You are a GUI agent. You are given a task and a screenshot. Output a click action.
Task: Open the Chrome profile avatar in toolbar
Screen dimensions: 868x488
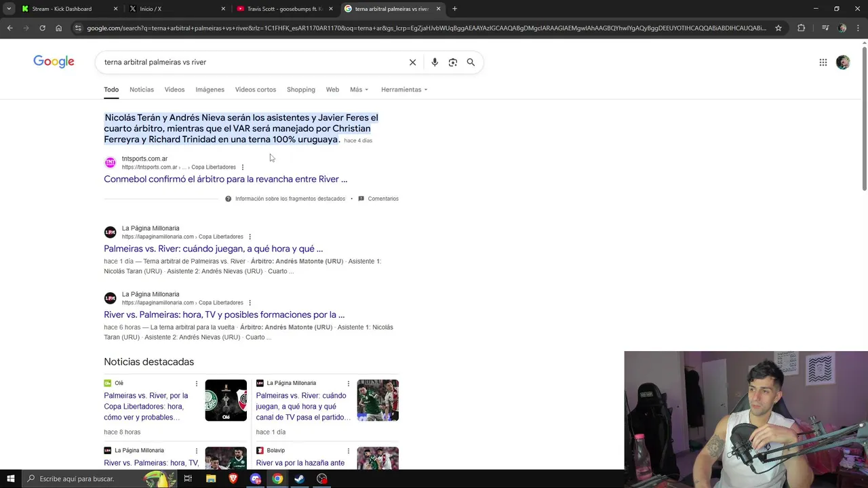842,28
